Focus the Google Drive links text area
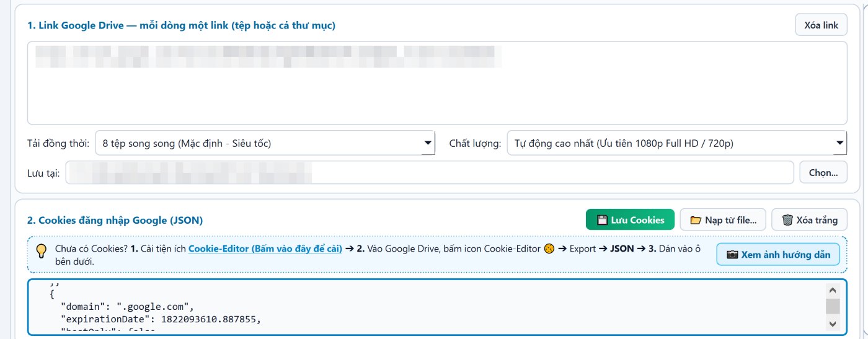 click(x=437, y=83)
